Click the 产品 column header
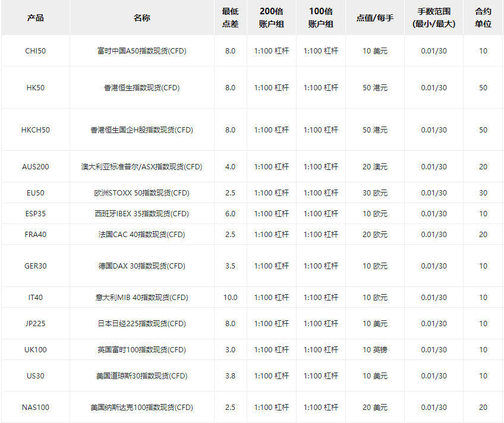 (x=35, y=18)
